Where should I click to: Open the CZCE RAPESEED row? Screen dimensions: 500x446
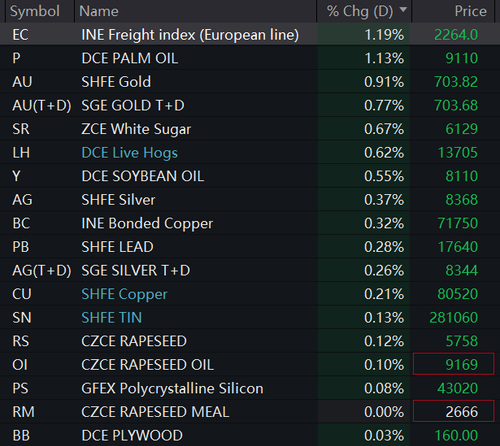coord(134,341)
